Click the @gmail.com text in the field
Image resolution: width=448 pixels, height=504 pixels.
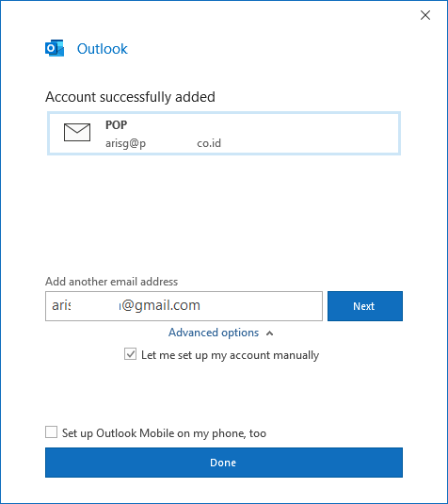click(x=161, y=305)
